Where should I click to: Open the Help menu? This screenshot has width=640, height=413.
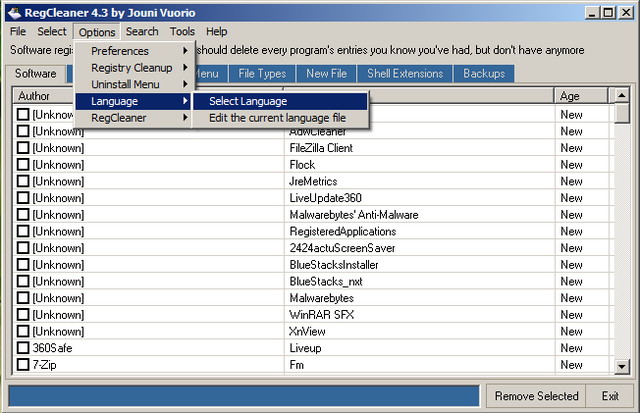[x=216, y=31]
